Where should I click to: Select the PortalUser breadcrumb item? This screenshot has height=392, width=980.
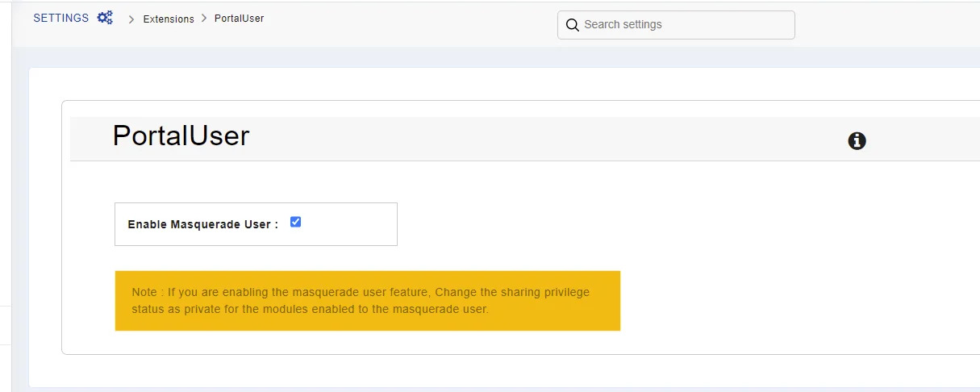point(239,19)
